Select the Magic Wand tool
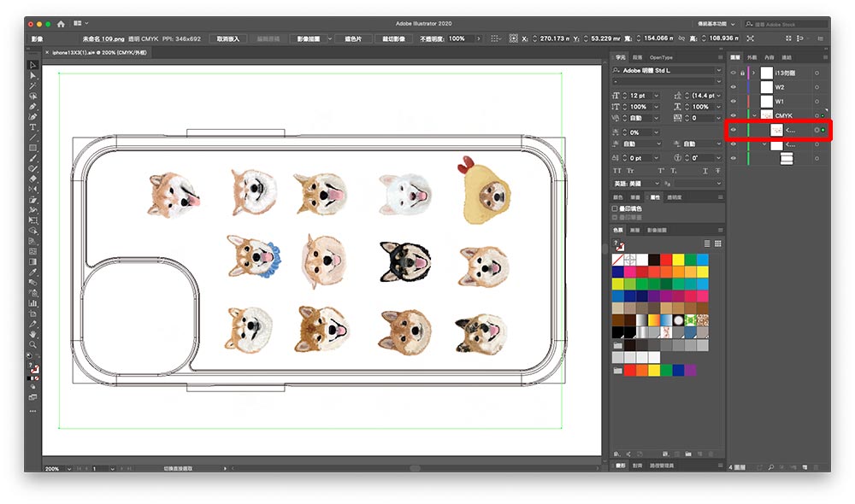This screenshot has height=504, width=855. pos(32,86)
